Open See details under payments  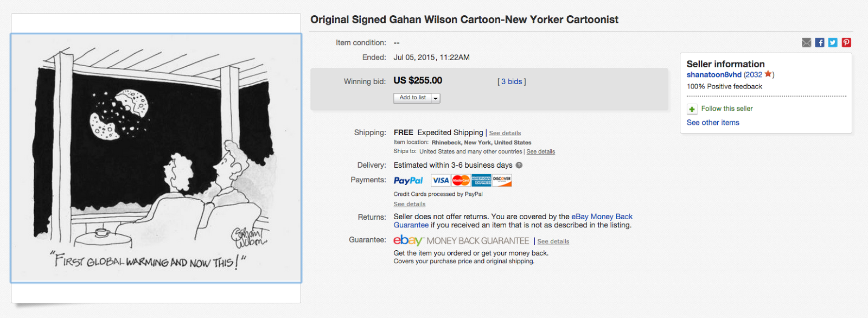point(410,204)
